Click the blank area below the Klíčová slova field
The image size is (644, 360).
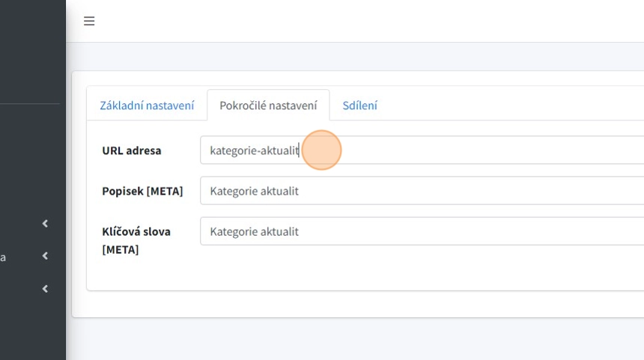(374, 269)
